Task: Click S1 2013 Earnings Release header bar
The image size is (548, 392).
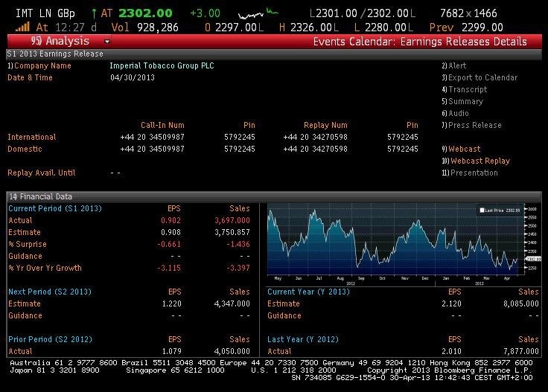Action: 274,54
